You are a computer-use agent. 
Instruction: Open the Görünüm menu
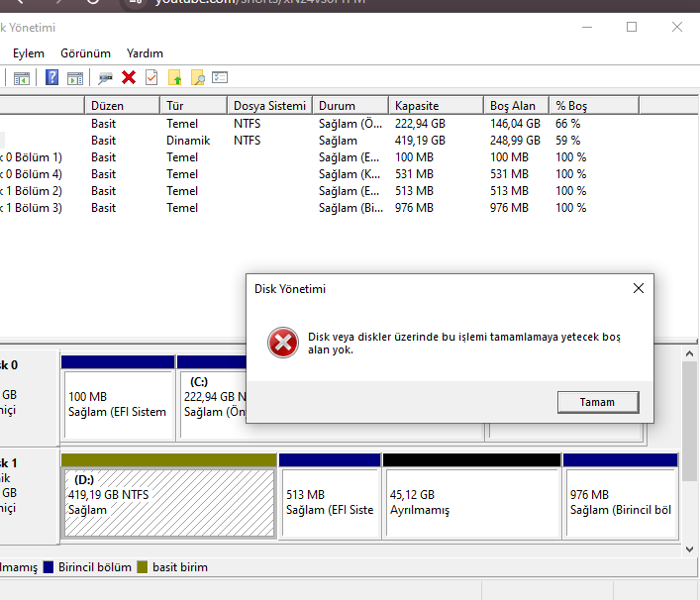point(85,53)
